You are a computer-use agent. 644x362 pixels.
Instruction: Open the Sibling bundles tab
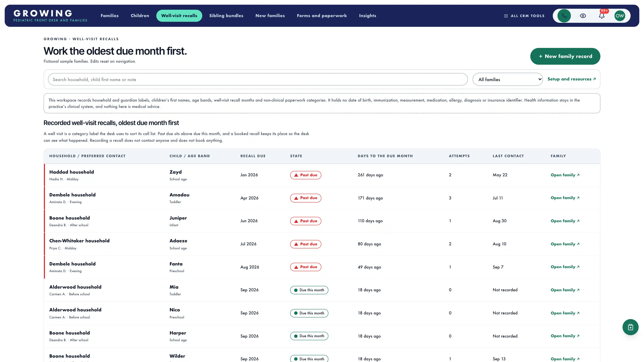[226, 16]
